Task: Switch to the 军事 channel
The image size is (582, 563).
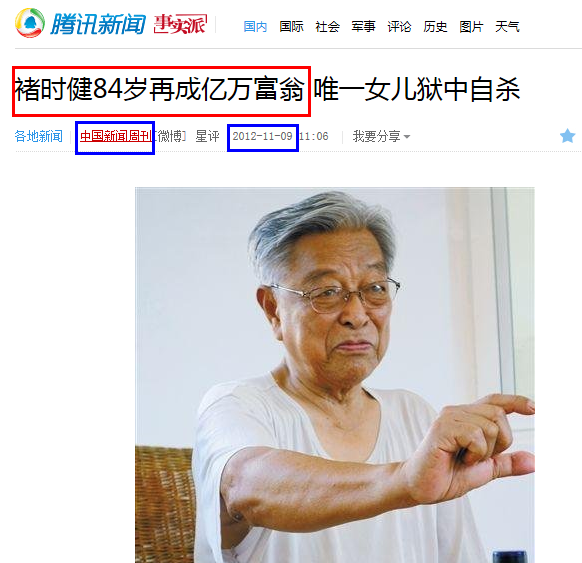Action: click(363, 27)
